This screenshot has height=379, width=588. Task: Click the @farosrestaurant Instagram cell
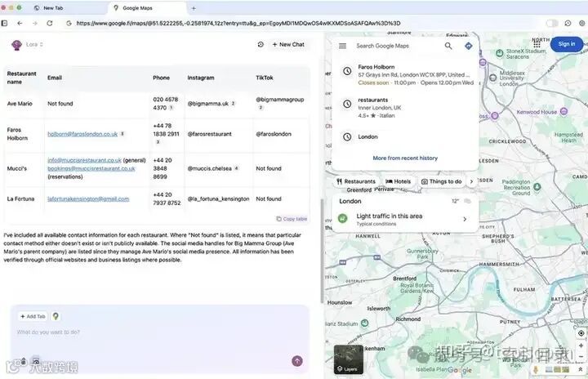click(209, 134)
